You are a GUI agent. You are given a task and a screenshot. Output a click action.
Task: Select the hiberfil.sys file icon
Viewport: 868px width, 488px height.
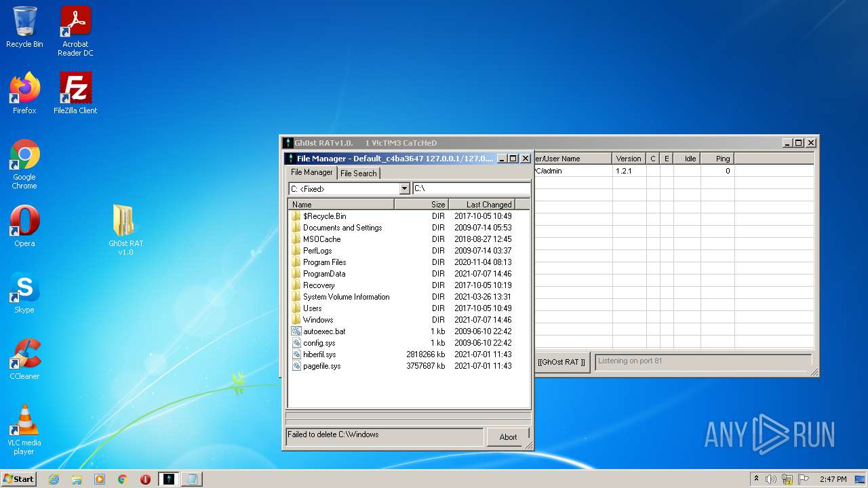click(x=296, y=354)
